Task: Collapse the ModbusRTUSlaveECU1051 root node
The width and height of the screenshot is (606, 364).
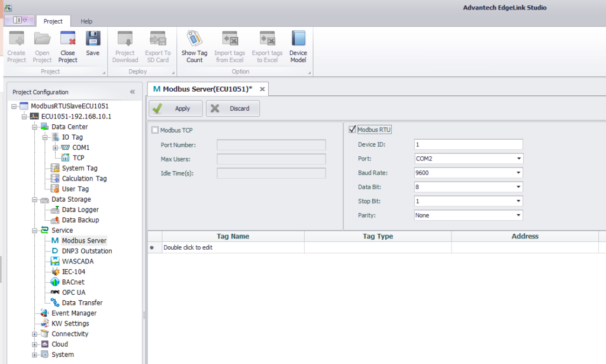Action: (14, 107)
